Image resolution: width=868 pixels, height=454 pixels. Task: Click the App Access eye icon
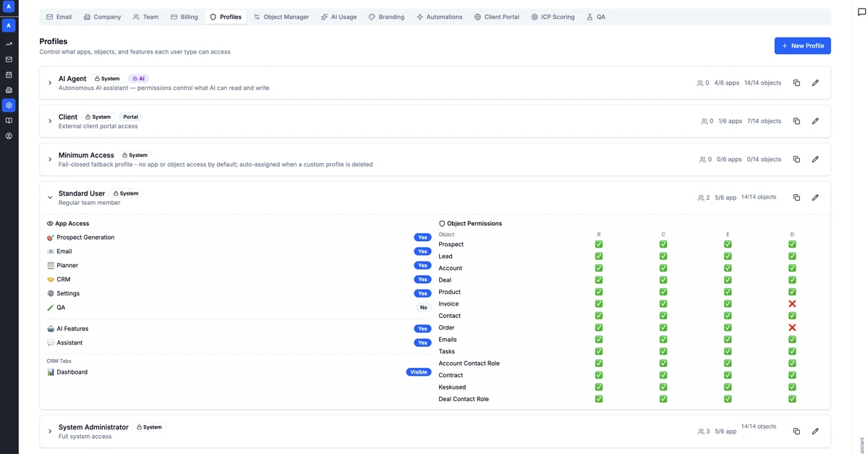tap(50, 224)
